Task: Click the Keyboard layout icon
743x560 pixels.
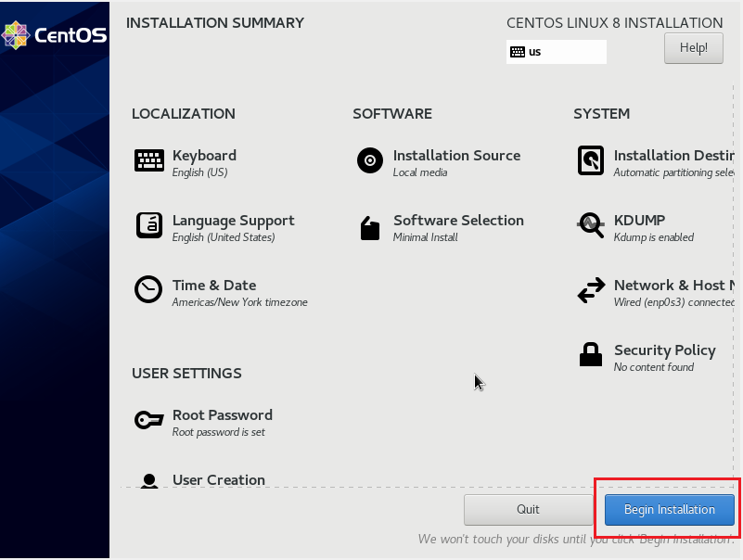Action: pyautogui.click(x=149, y=160)
